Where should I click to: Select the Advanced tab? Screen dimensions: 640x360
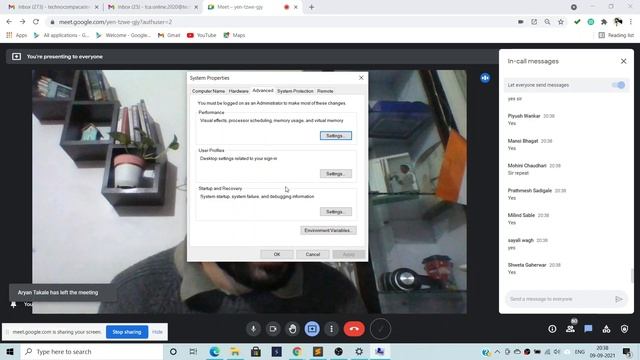pos(262,90)
